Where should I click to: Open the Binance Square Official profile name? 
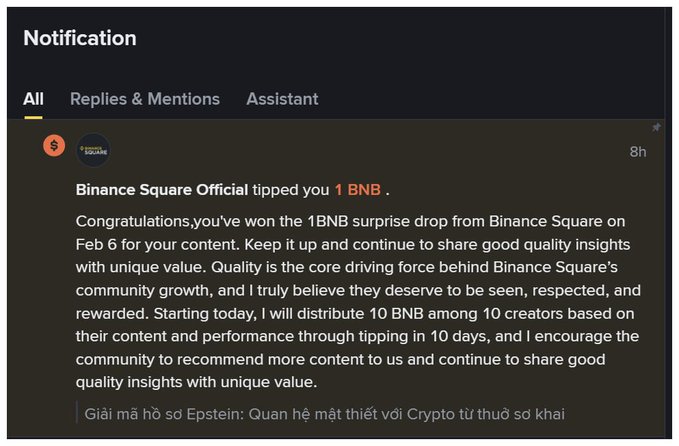pos(162,190)
